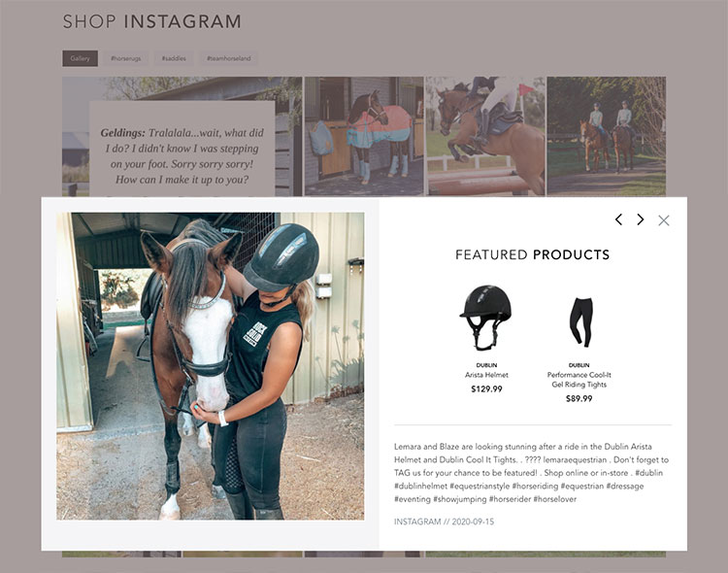Close the featured products popup

pos(664,220)
